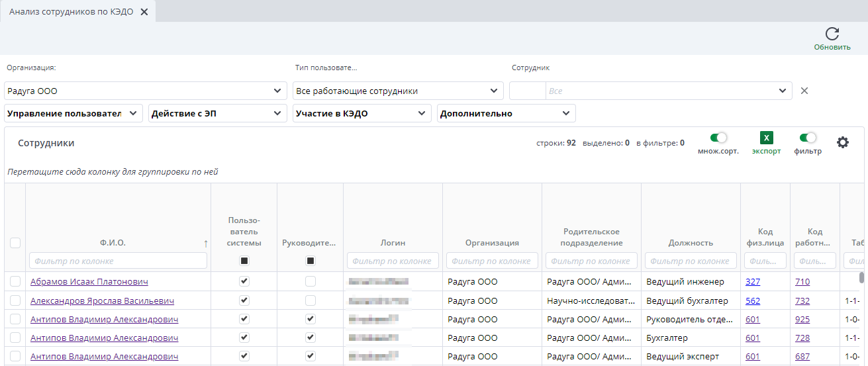Open the Дополнительно menu
This screenshot has height=366, width=868.
(x=506, y=113)
